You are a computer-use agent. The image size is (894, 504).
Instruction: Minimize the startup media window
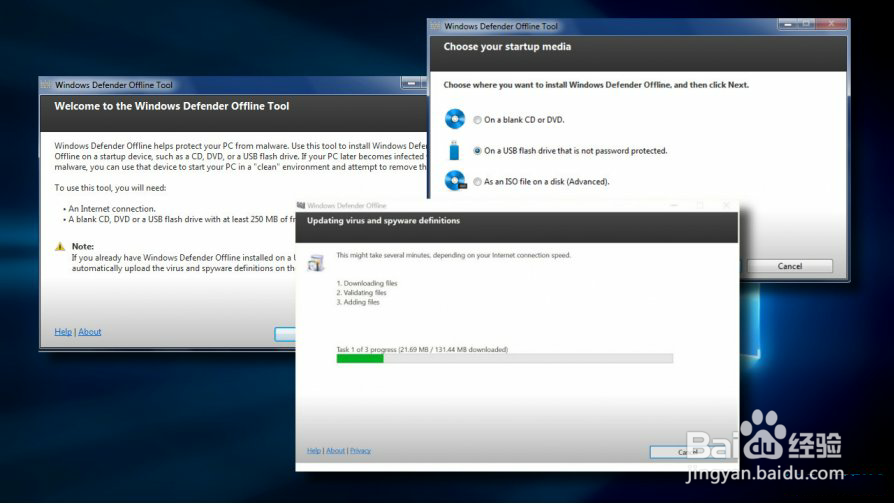click(788, 24)
